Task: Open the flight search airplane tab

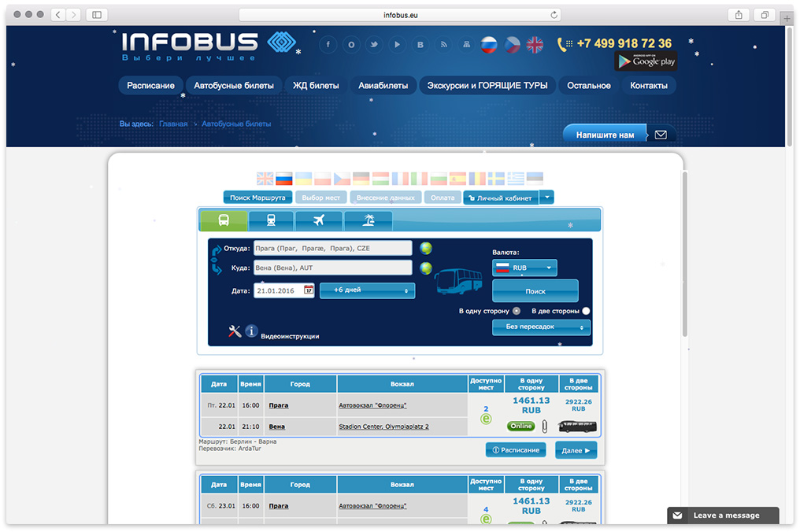Action: [319, 221]
